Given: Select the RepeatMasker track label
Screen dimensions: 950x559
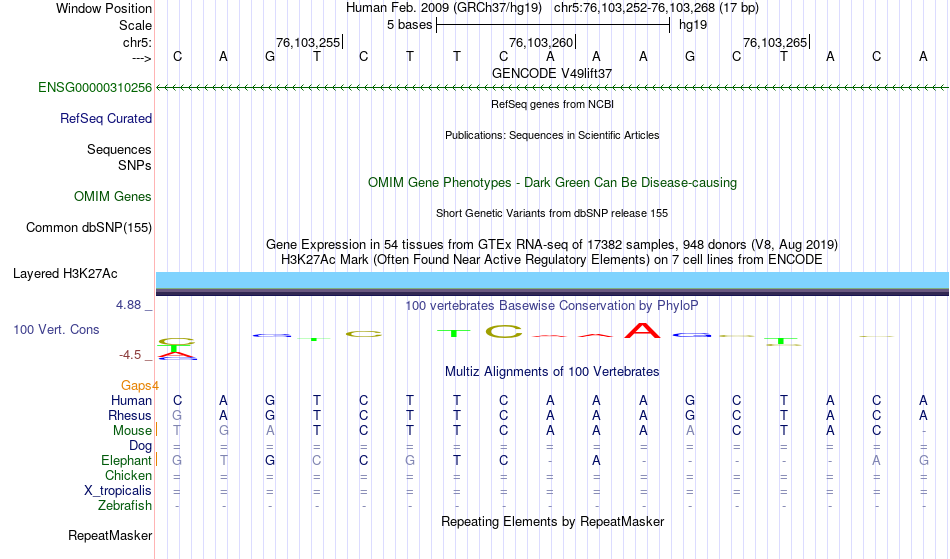Looking at the screenshot, I should 110,536.
